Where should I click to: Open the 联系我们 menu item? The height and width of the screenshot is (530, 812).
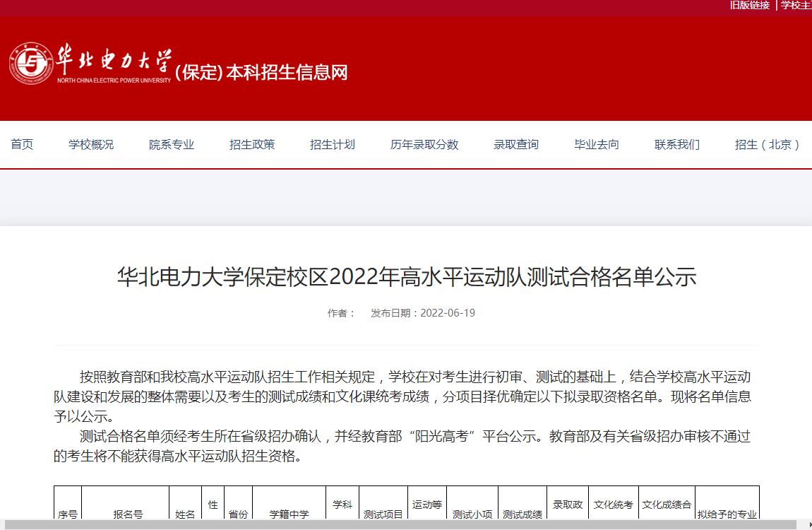[x=677, y=145]
